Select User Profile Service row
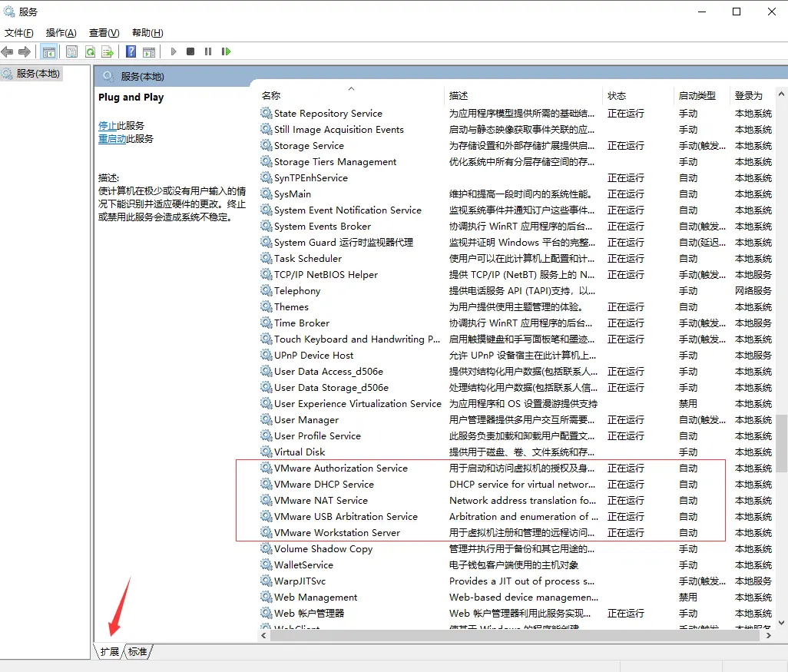Viewport: 788px width, 672px height. 517,435
